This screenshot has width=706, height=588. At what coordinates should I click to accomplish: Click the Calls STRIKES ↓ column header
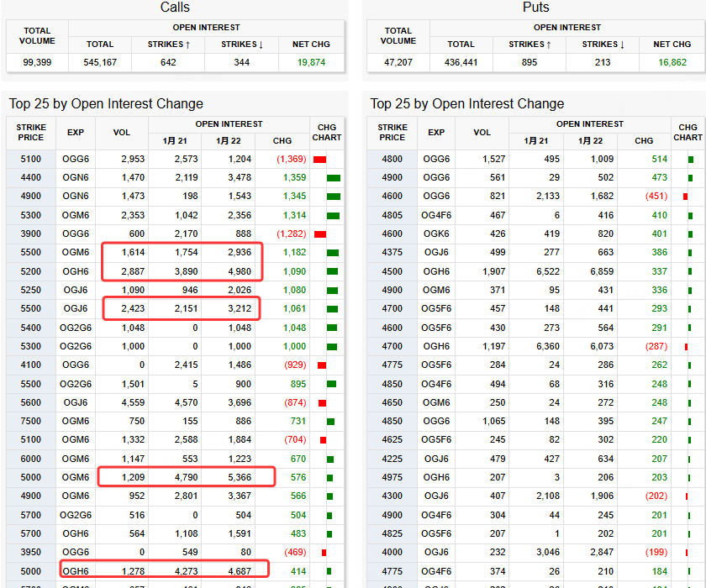click(x=242, y=44)
